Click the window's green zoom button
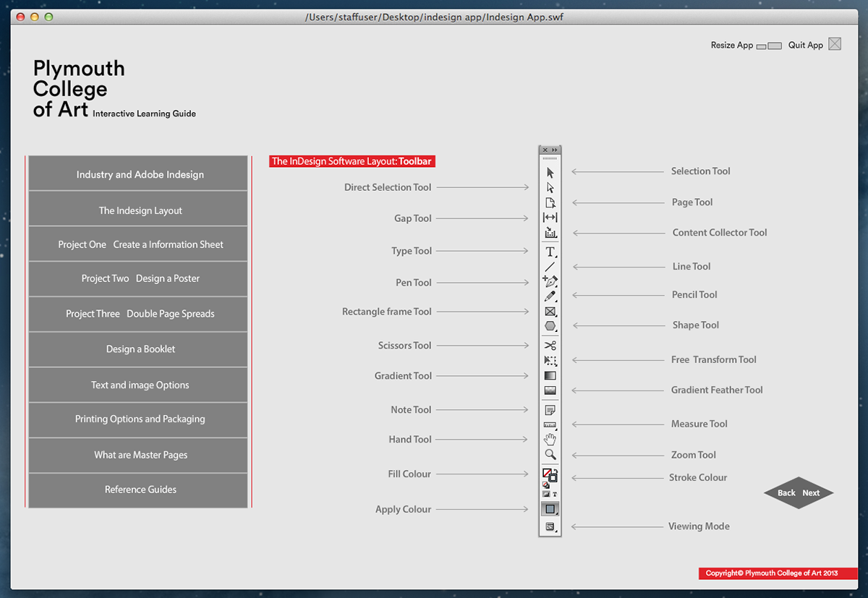Image resolution: width=868 pixels, height=598 pixels. click(x=48, y=17)
